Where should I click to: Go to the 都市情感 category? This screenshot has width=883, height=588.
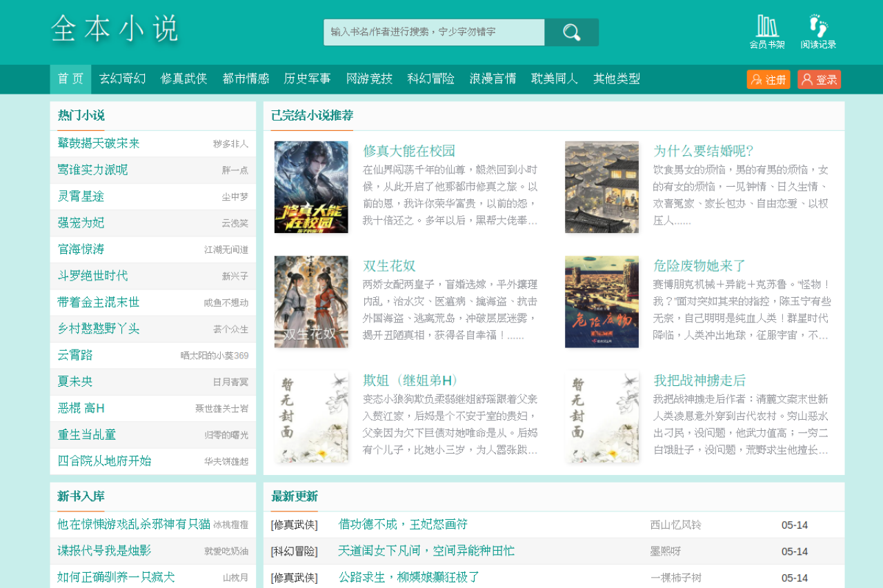coord(246,79)
